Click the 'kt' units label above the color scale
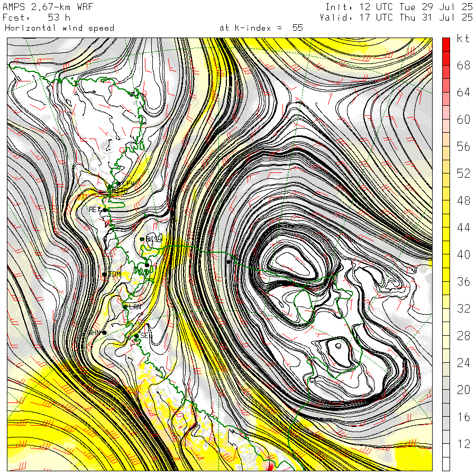476x476 pixels. click(x=463, y=39)
